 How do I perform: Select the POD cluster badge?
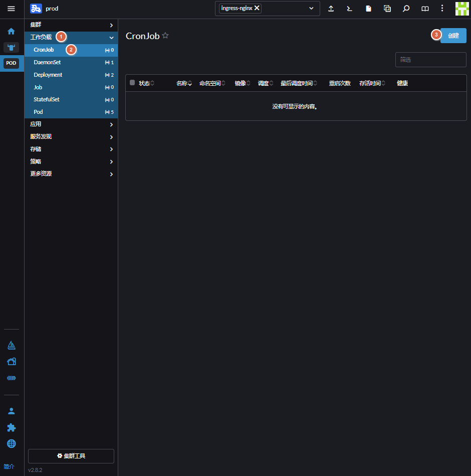coord(11,63)
